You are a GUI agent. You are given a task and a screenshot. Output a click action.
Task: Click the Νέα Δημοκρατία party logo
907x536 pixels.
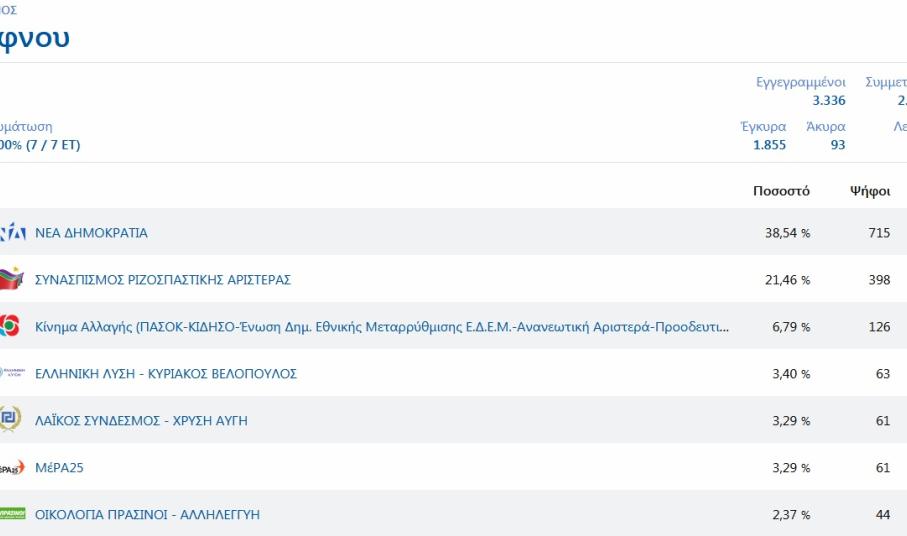[x=12, y=233]
